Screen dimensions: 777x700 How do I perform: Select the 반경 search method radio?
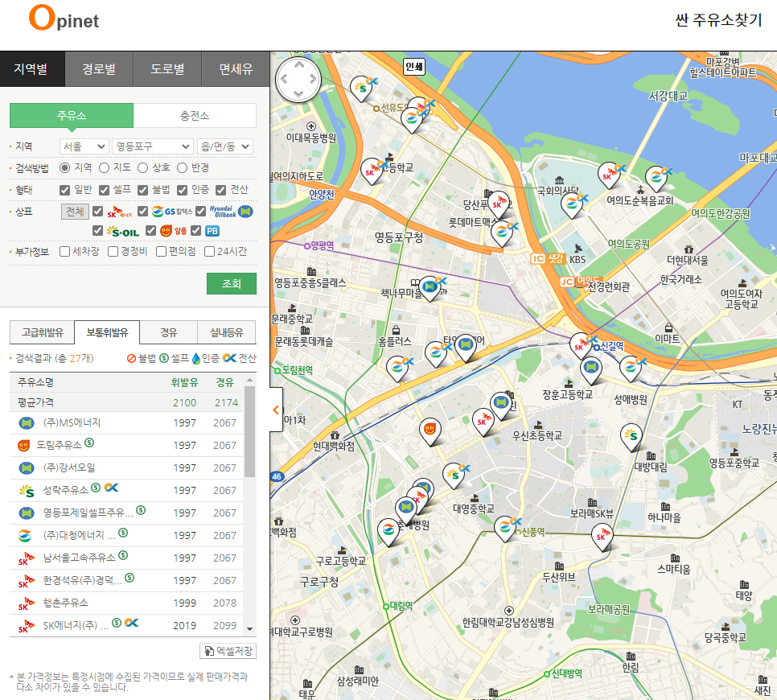[182, 168]
